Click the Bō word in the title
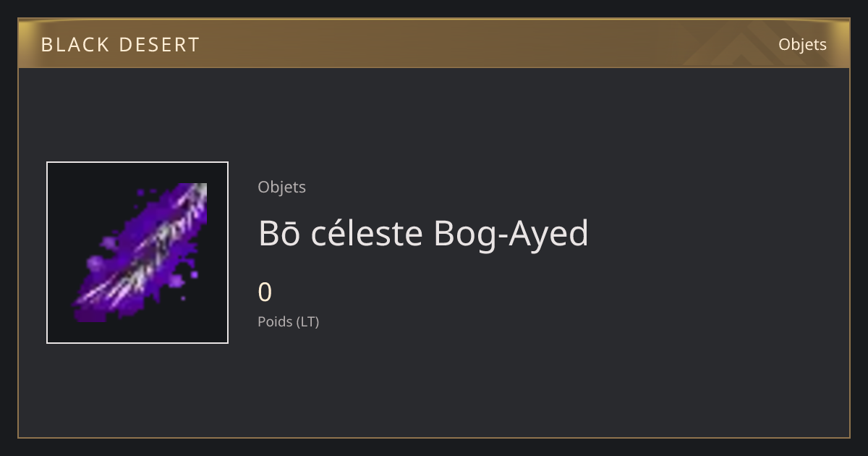Screen dimensions: 868x456 pos(279,233)
